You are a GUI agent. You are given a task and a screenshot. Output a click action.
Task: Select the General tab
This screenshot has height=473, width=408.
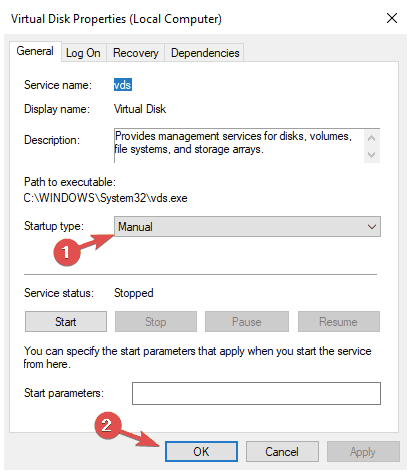[x=35, y=51]
